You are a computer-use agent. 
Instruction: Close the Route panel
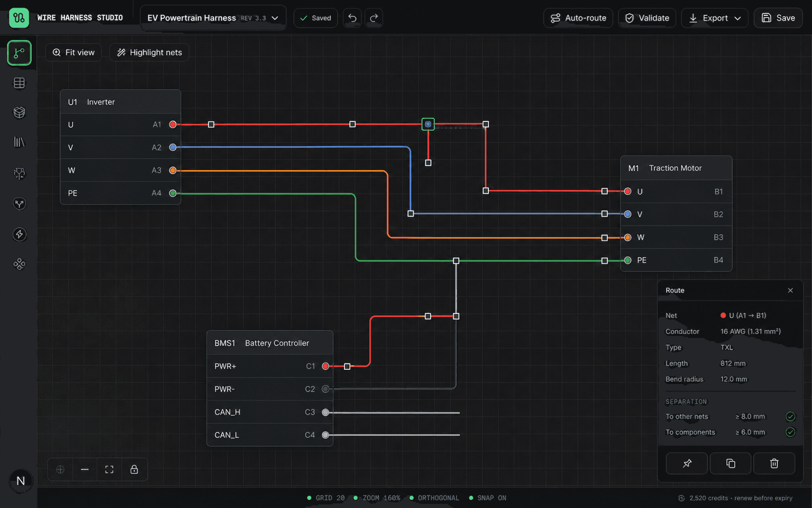pos(790,290)
